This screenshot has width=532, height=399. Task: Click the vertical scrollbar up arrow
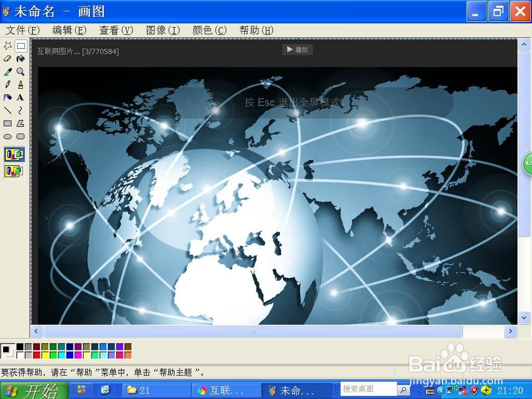click(524, 45)
